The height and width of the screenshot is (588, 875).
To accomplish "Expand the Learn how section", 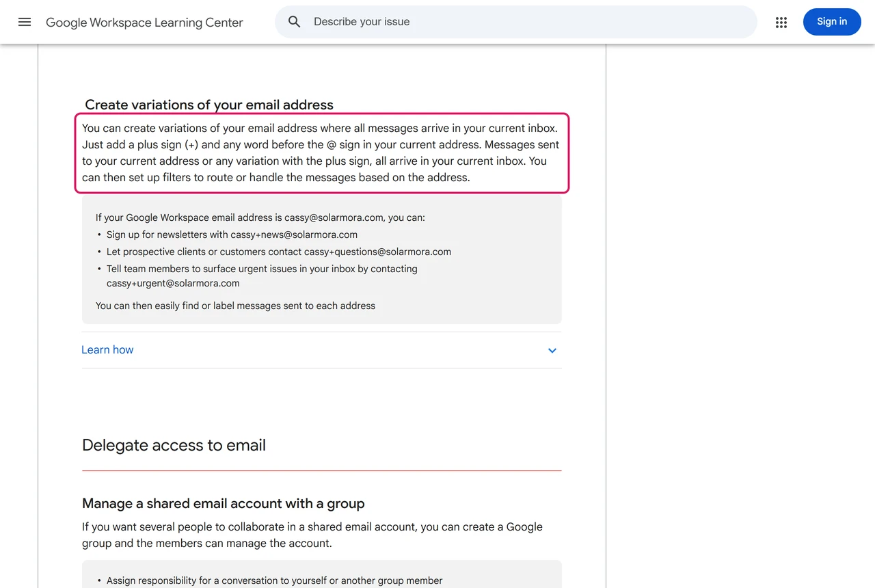I will (321, 350).
